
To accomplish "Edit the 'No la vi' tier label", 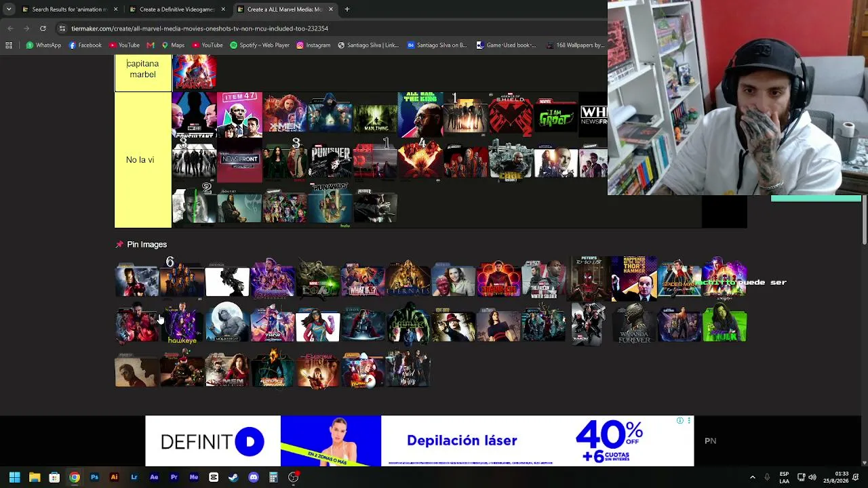I will [140, 160].
